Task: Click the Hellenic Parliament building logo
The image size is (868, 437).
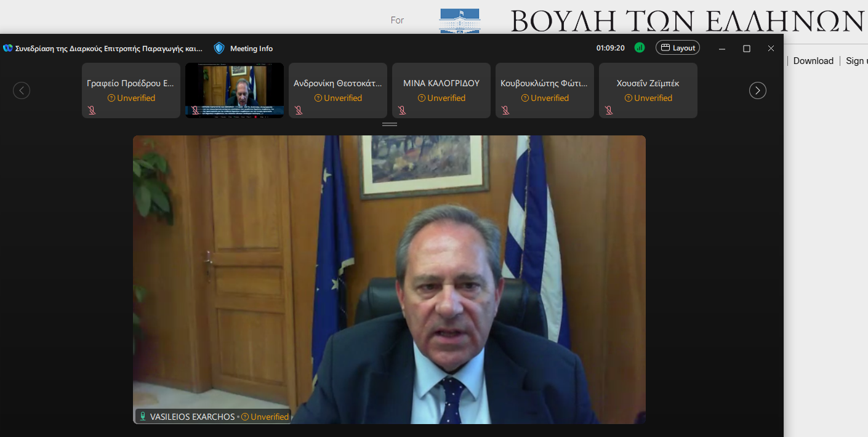Action: coord(459,21)
